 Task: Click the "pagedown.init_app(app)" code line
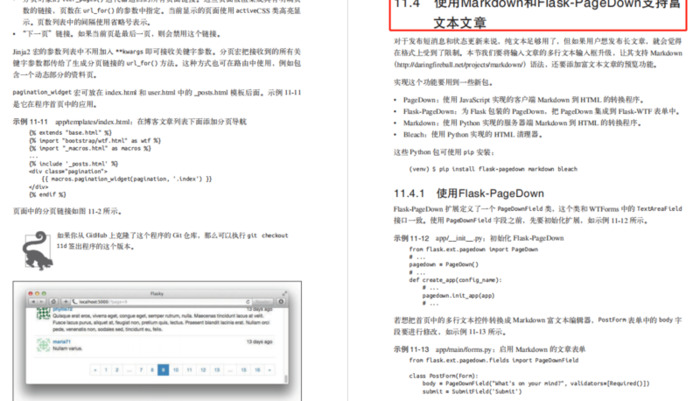[458, 296]
